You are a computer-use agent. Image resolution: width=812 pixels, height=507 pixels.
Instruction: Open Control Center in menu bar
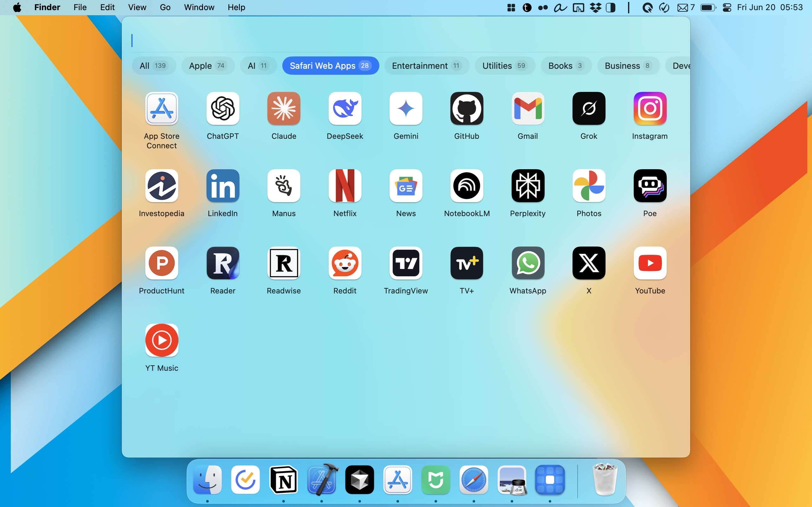(x=727, y=7)
